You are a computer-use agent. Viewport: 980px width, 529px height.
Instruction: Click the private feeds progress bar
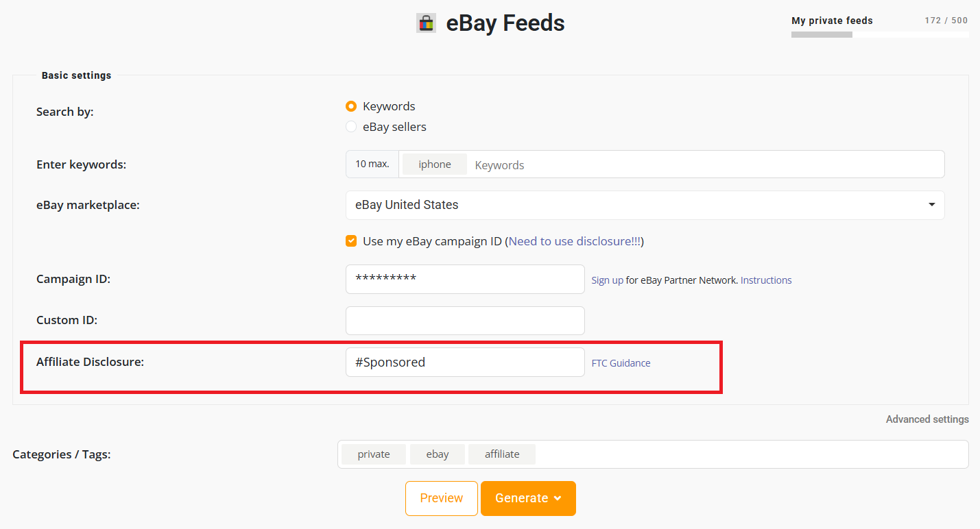(x=880, y=34)
